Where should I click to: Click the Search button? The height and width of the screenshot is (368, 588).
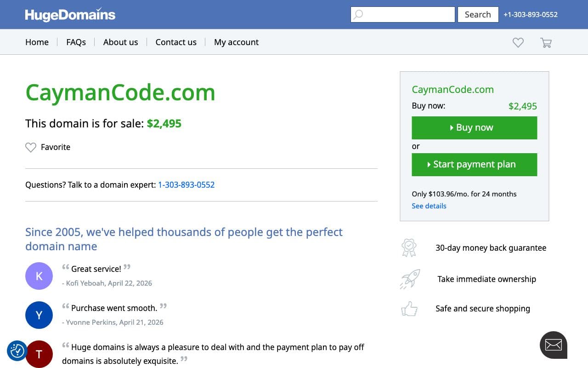[x=478, y=14]
